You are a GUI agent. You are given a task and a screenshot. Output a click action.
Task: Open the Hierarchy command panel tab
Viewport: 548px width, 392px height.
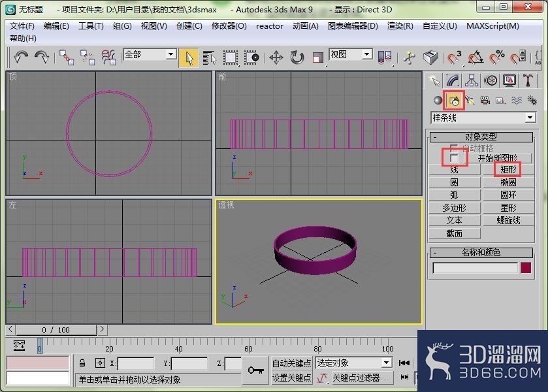[x=472, y=81]
